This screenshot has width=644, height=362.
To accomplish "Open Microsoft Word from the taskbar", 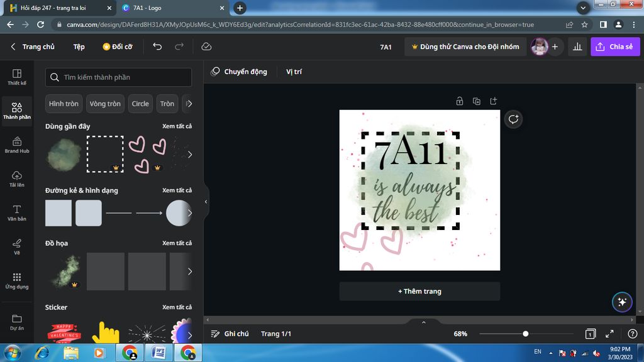I will tap(158, 353).
